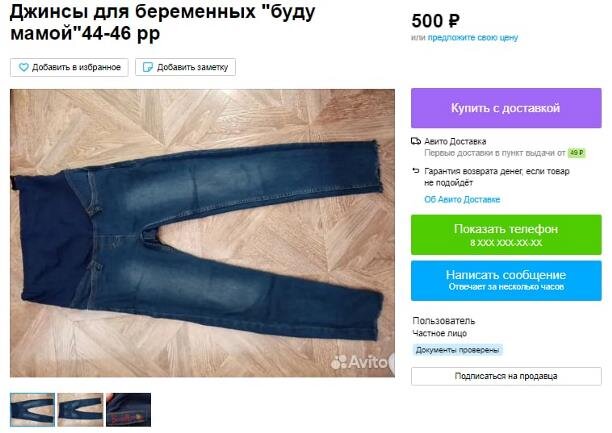This screenshot has height=433, width=612.
Task: Select the second jeans thumbnail
Action: tap(80, 410)
